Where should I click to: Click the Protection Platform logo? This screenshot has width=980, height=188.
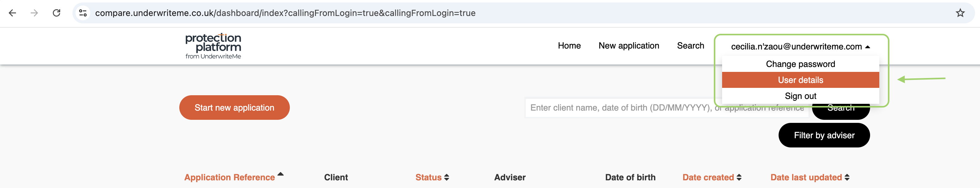(213, 46)
